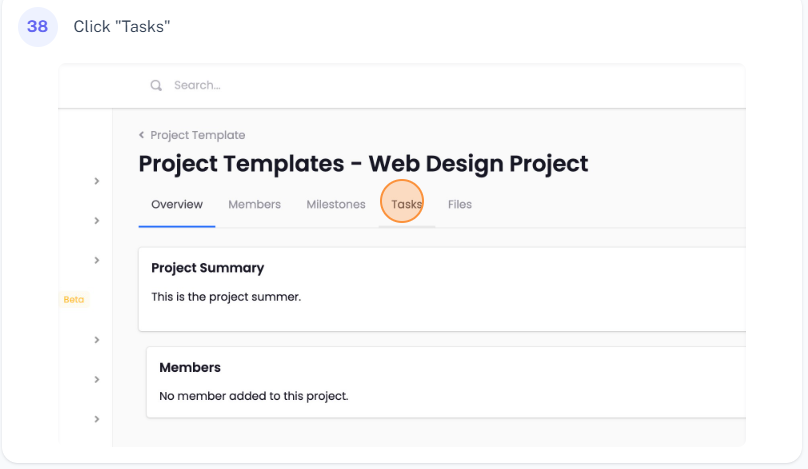Expand the bottommost sidebar chevron

pyautogui.click(x=97, y=419)
